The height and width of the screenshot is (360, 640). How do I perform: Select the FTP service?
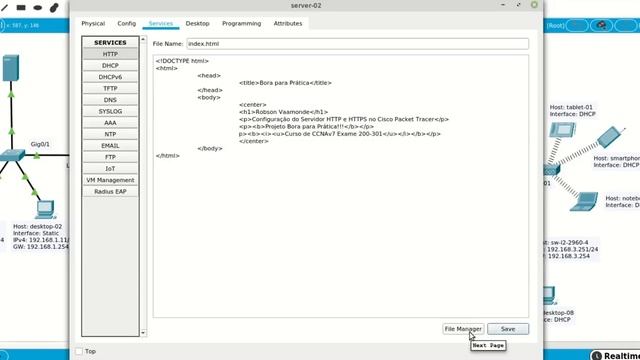pos(110,157)
